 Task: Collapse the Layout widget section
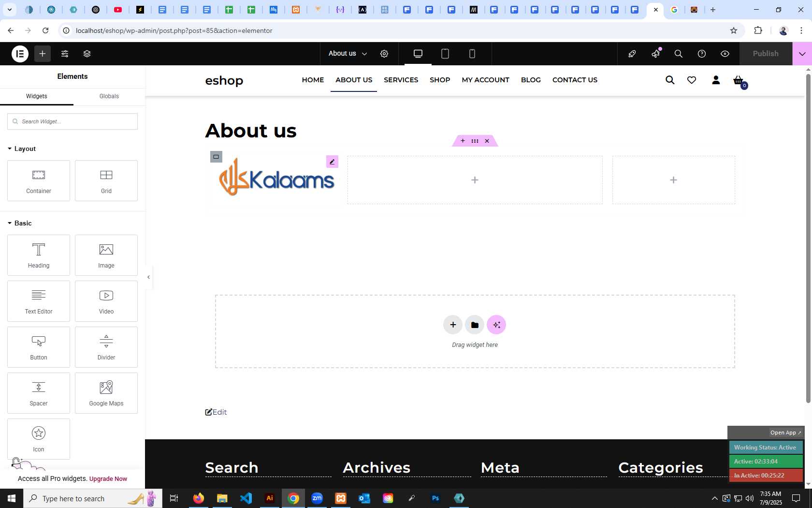pos(22,149)
